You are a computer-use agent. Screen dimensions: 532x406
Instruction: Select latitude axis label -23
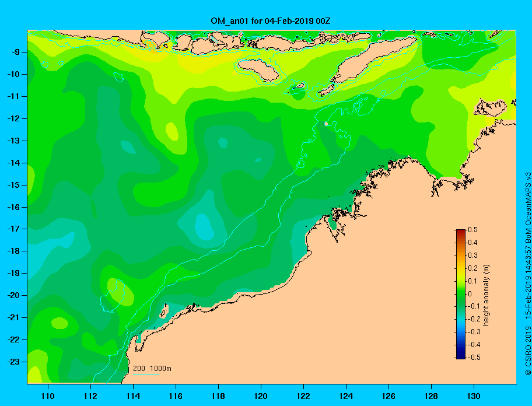click(13, 362)
